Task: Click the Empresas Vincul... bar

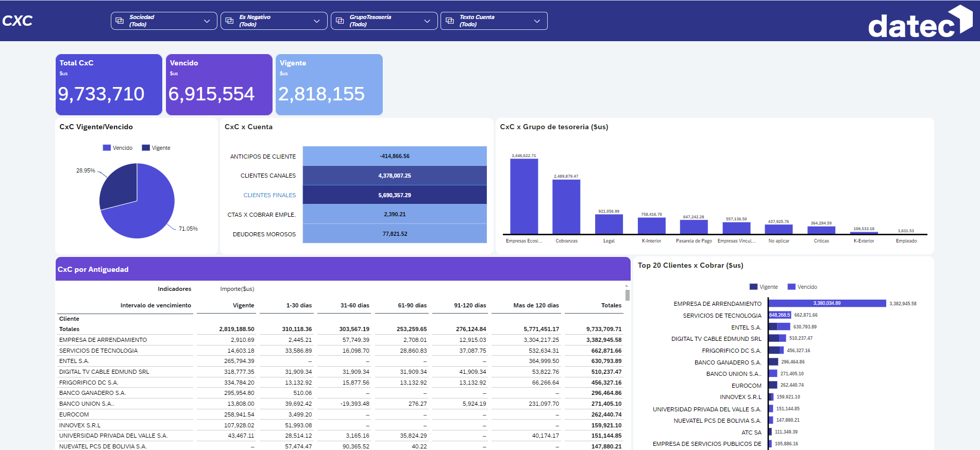Action: tap(736, 228)
